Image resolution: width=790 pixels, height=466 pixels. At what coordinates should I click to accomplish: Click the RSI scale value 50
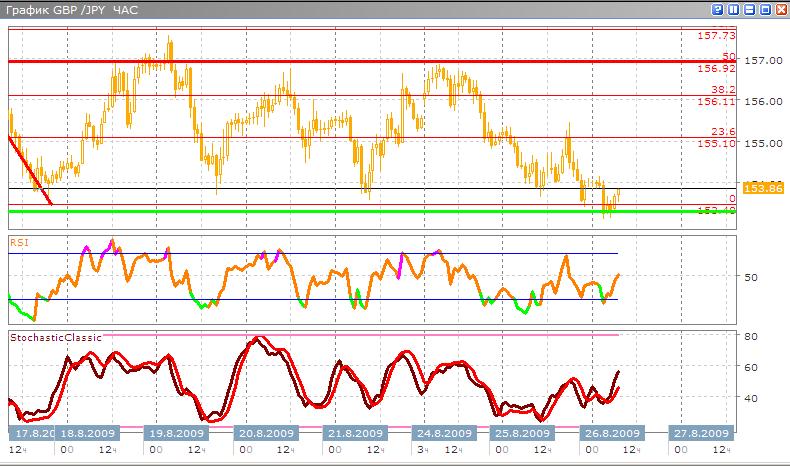[x=750, y=277]
